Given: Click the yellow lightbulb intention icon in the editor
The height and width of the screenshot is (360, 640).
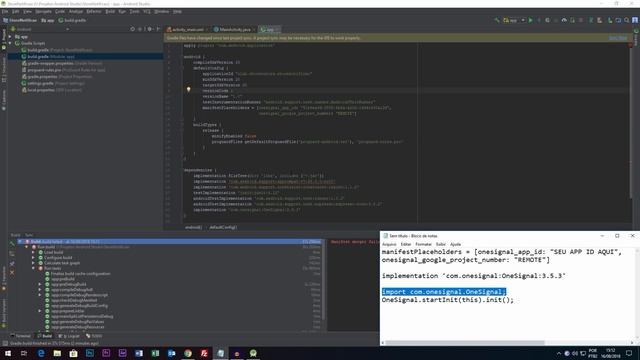Looking at the screenshot, I should pyautogui.click(x=189, y=89).
